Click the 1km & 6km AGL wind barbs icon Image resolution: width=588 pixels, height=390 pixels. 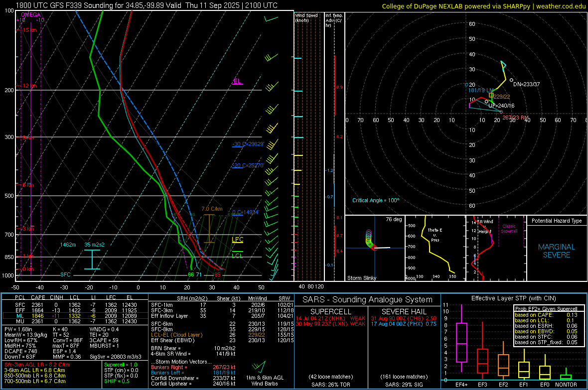click(259, 367)
